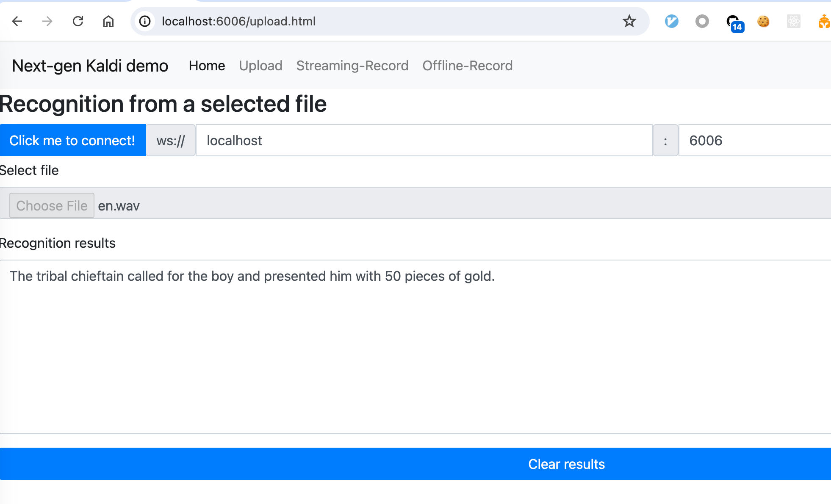The height and width of the screenshot is (504, 831).
Task: Go back with the browser back arrow
Action: [x=17, y=21]
